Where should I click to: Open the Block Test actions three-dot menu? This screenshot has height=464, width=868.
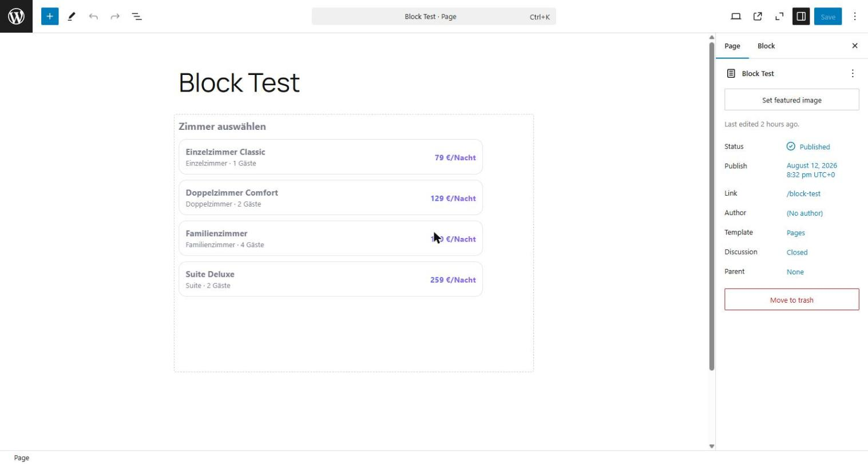point(853,73)
